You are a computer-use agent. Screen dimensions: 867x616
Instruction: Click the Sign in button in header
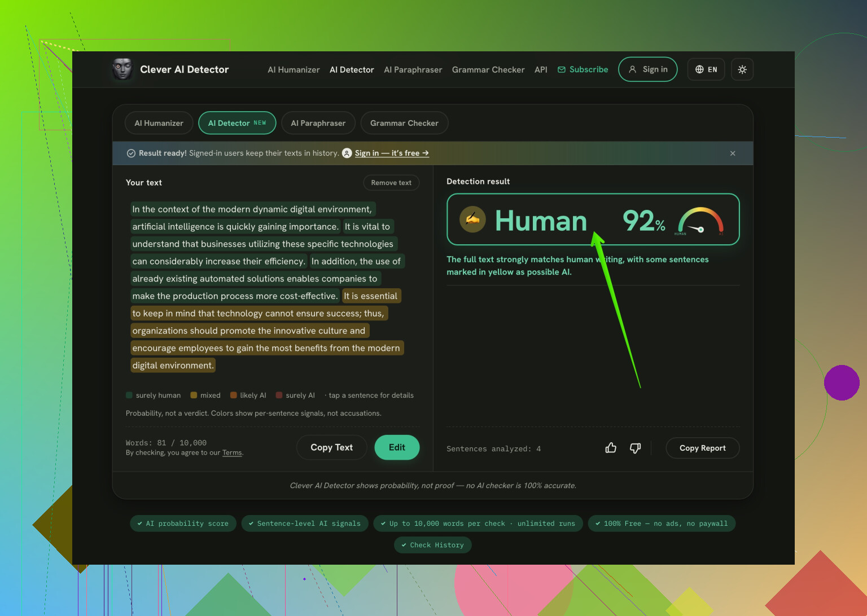648,69
